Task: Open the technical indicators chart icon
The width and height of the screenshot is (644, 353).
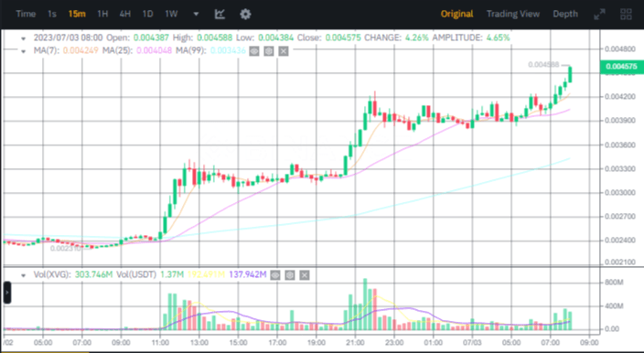Action: point(220,14)
